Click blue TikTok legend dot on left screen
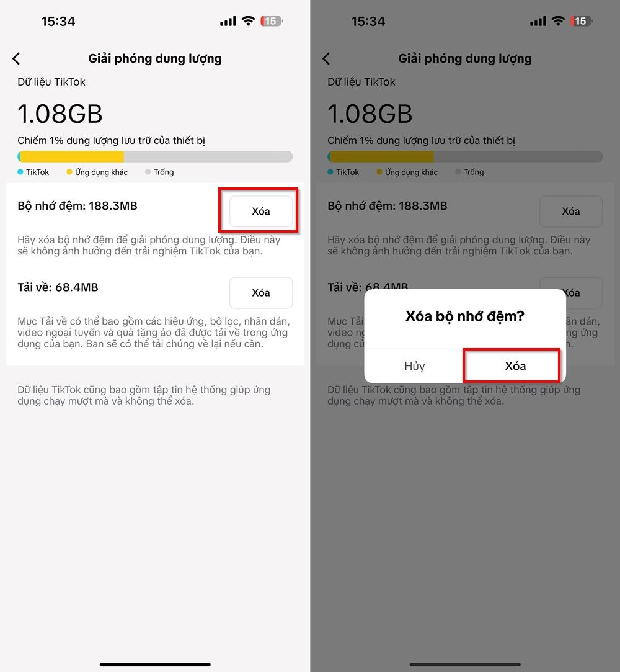Viewport: 620px width, 672px height. coord(20,172)
